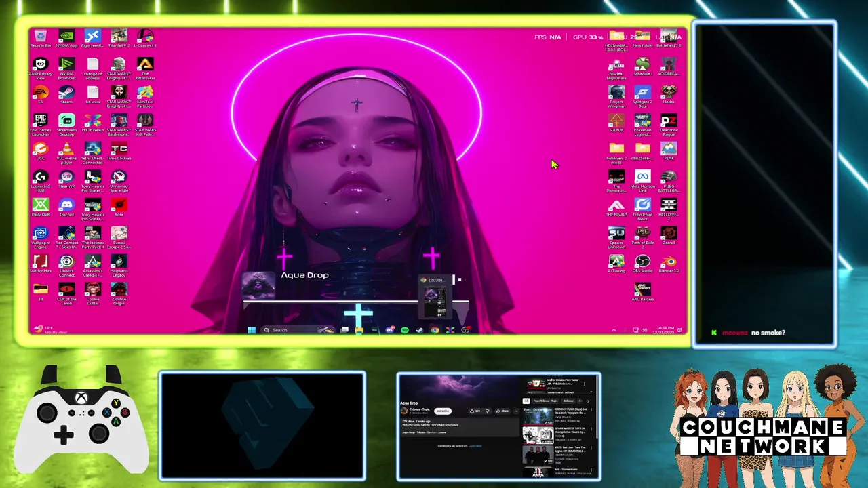Open Time Clickers desktop icon
The height and width of the screenshot is (488, 868).
click(x=119, y=152)
